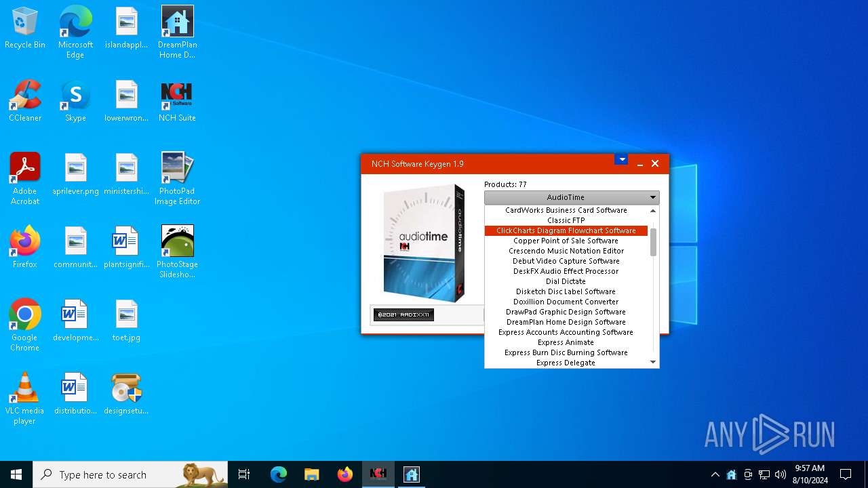This screenshot has height=488, width=868.
Task: Open the Skype desktop shortcut
Action: [75, 102]
